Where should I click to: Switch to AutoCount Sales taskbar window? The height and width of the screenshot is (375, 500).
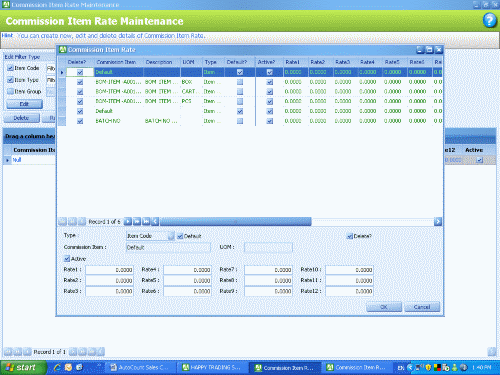140,367
